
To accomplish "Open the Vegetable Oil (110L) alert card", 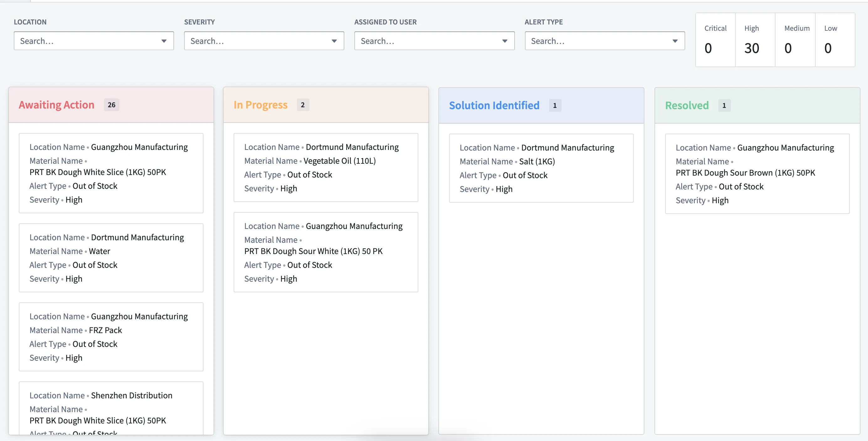I will pos(325,167).
